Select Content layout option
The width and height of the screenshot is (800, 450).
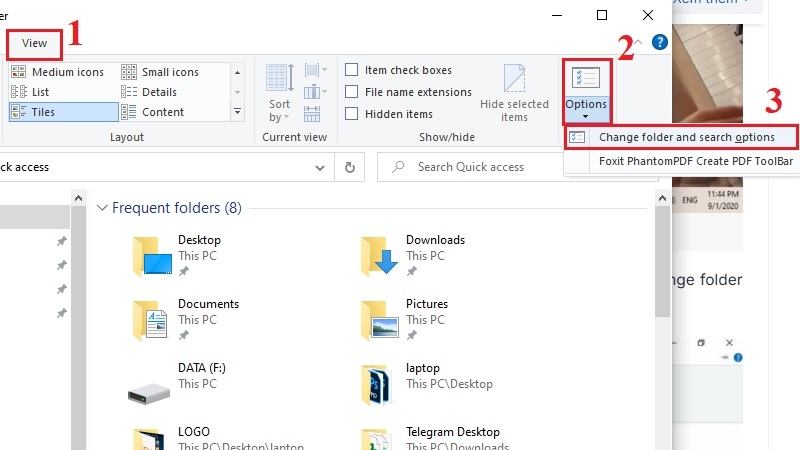point(153,112)
